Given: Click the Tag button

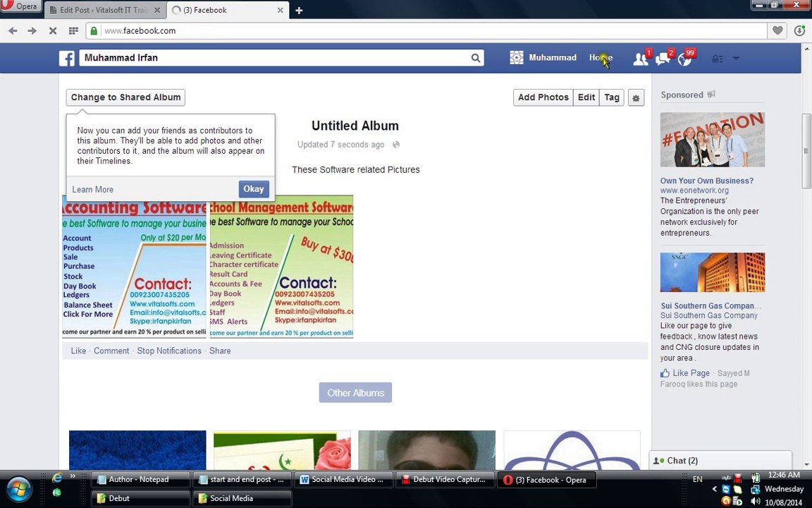Looking at the screenshot, I should pyautogui.click(x=612, y=97).
